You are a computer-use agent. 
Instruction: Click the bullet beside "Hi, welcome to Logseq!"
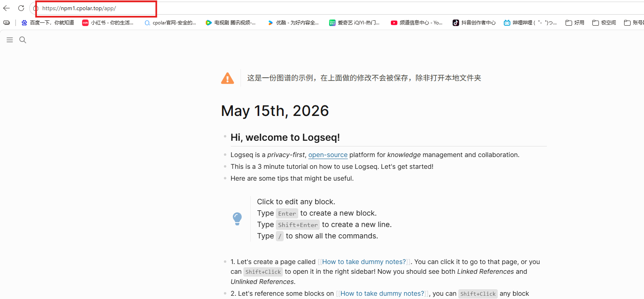coord(225,137)
